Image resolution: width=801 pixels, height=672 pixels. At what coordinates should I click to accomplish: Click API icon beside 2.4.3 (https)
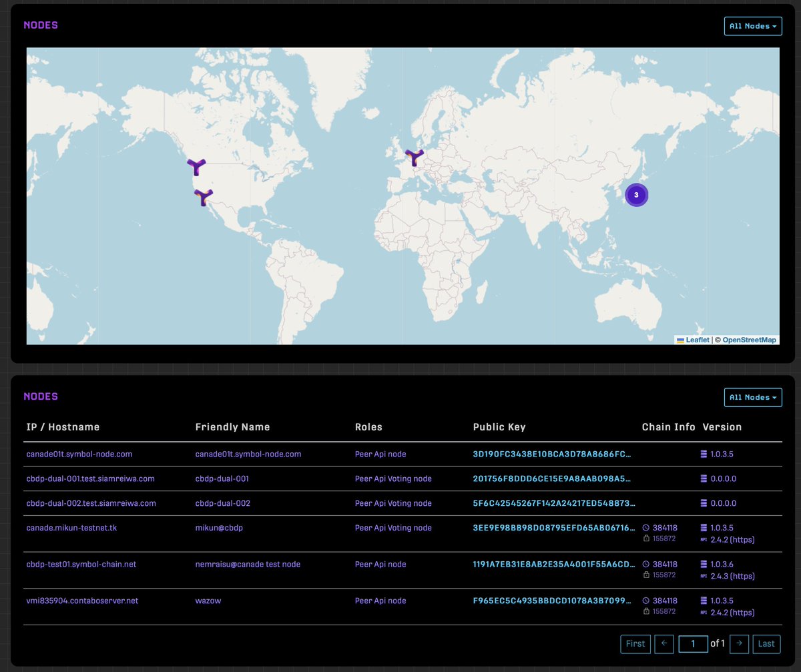pyautogui.click(x=704, y=576)
